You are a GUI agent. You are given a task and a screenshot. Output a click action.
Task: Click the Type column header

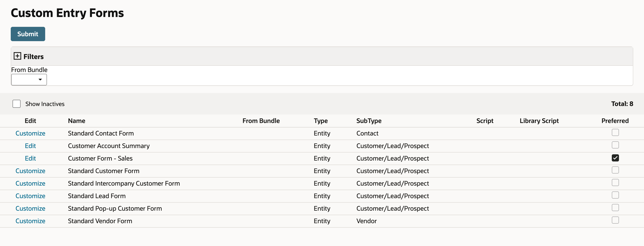tap(321, 121)
